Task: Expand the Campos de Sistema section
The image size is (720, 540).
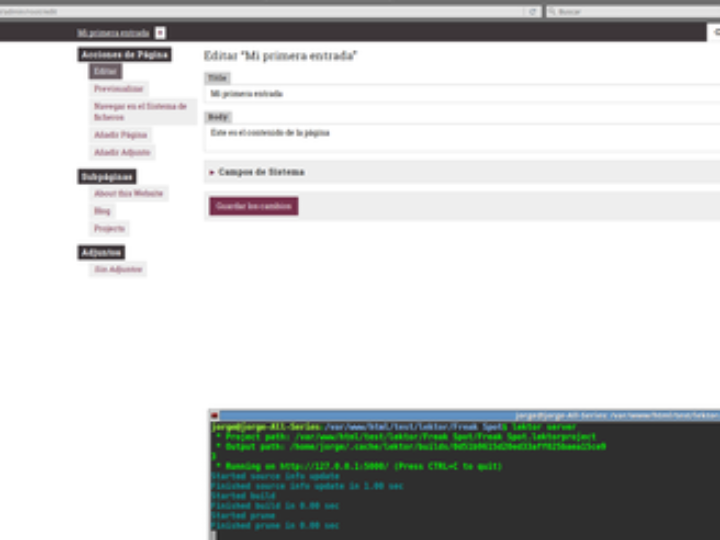Action: (x=257, y=172)
